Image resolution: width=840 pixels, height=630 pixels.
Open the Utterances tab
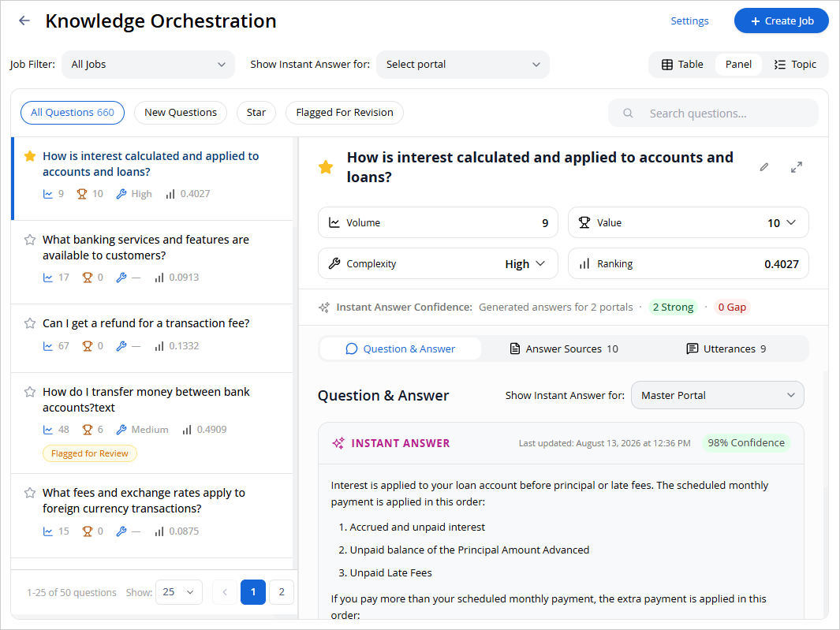[726, 349]
